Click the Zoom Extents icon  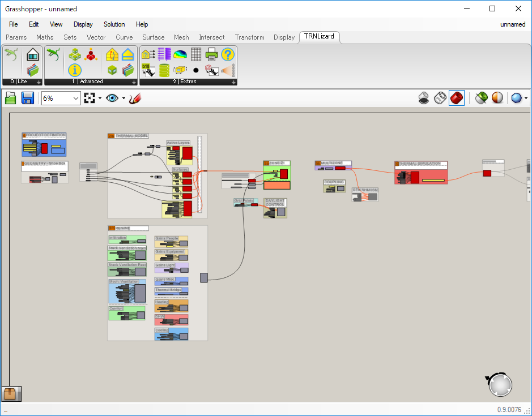89,98
